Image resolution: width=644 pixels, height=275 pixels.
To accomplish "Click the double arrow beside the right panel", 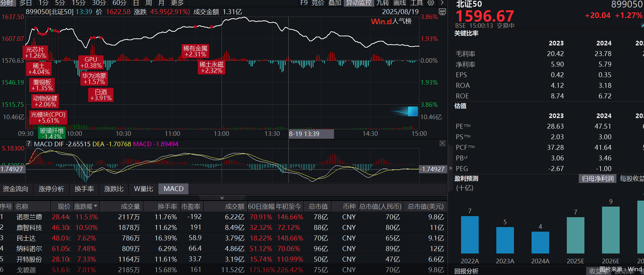I will (450, 169).
